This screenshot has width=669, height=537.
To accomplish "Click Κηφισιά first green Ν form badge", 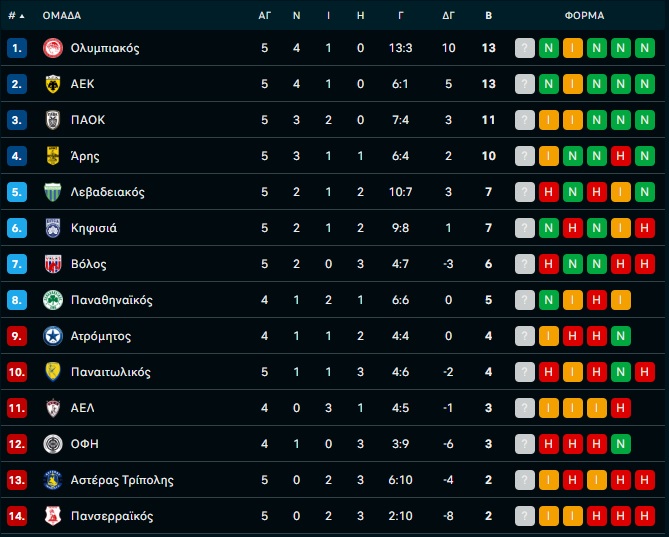I will (549, 228).
